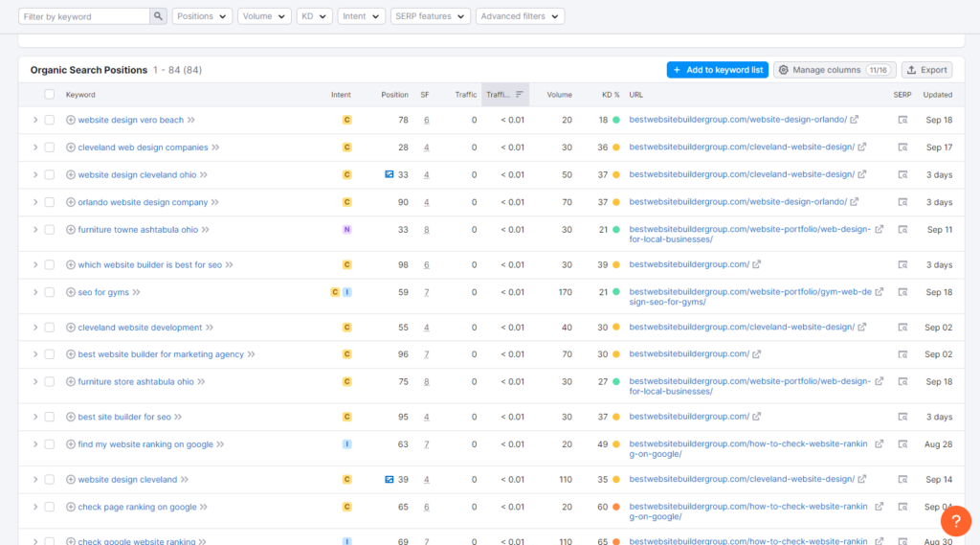The width and height of the screenshot is (980, 545).
Task: Click the plus icon beside cleveland web design companies
Action: 71,148
